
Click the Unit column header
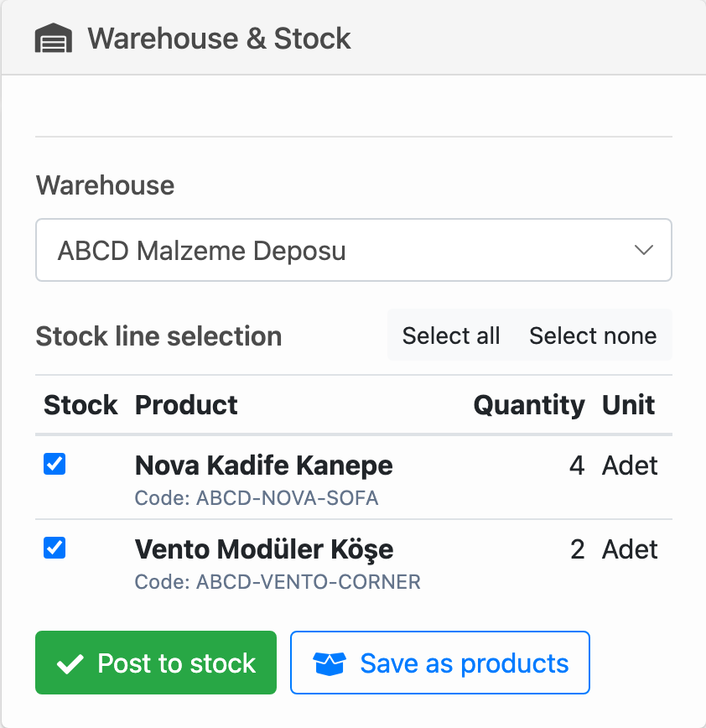[628, 405]
